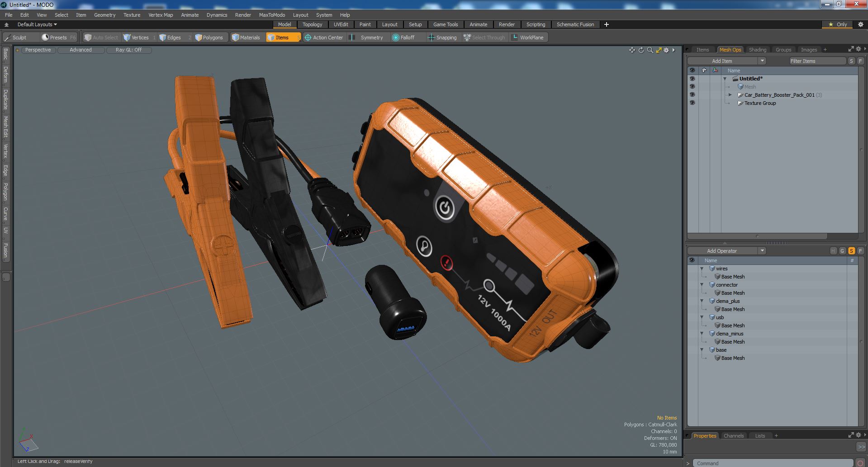Screen dimensions: 868x467
Task: Collapse the Untitled scene tree
Action: click(x=725, y=79)
